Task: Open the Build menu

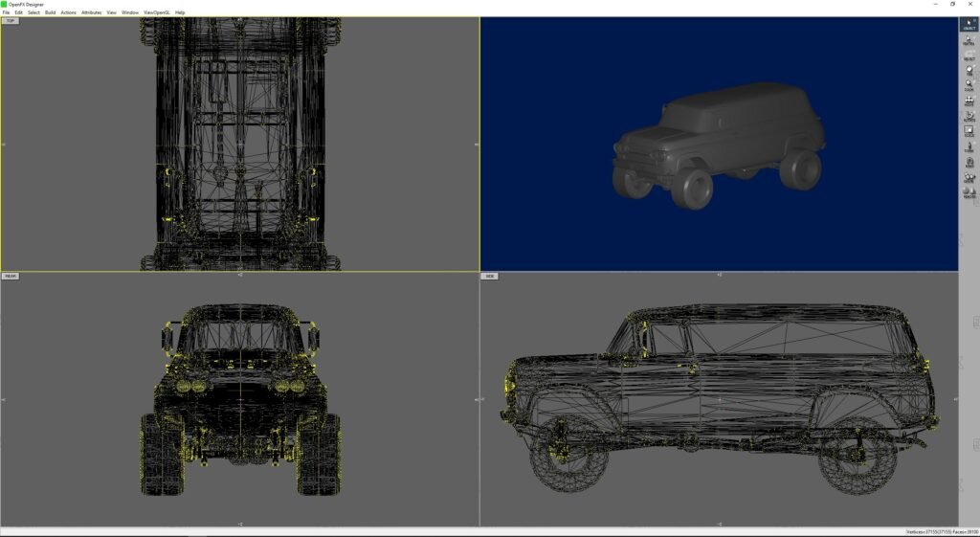Action: tap(50, 12)
